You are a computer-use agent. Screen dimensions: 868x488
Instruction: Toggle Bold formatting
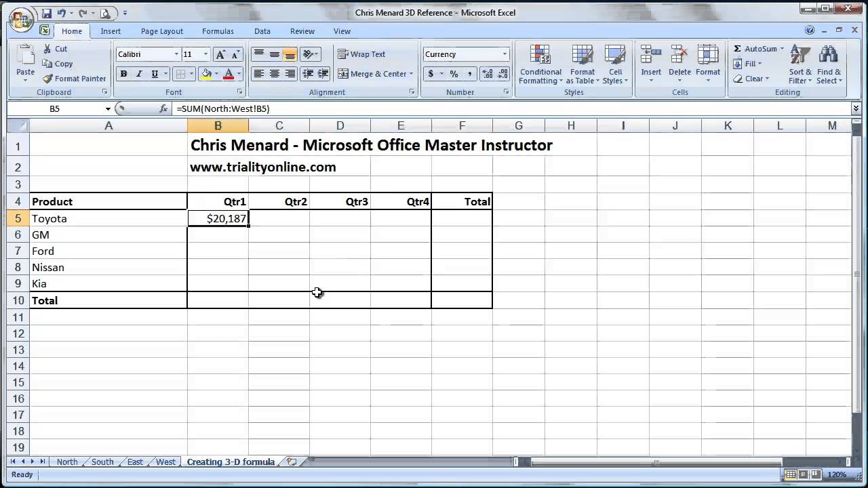[123, 74]
